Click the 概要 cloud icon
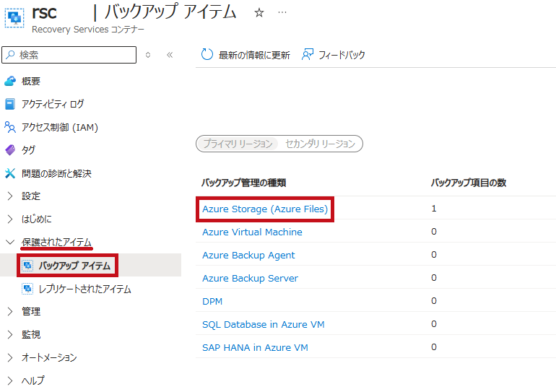This screenshot has height=392, width=556. [10, 81]
